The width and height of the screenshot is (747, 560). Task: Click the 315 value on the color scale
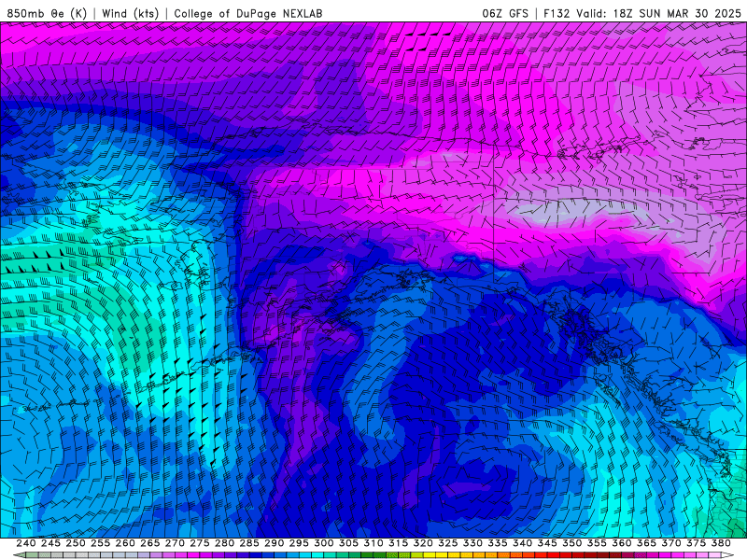click(399, 543)
